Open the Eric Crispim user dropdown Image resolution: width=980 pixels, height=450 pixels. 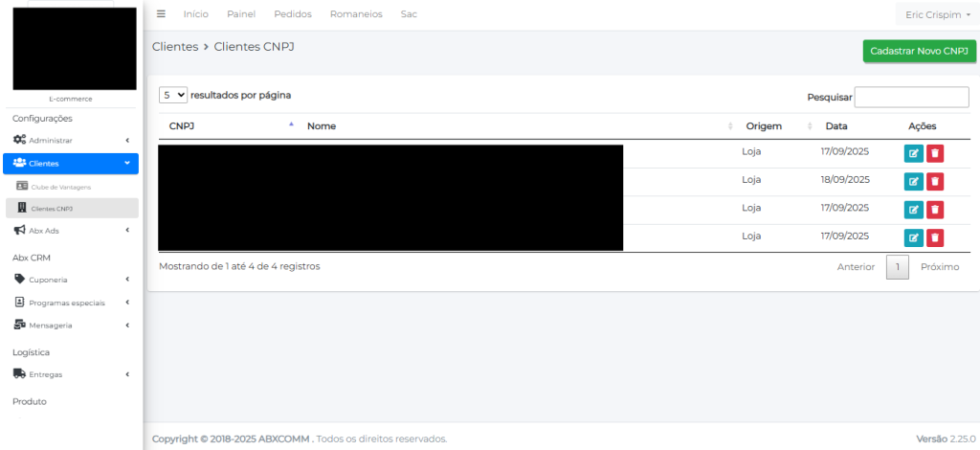[x=932, y=15]
